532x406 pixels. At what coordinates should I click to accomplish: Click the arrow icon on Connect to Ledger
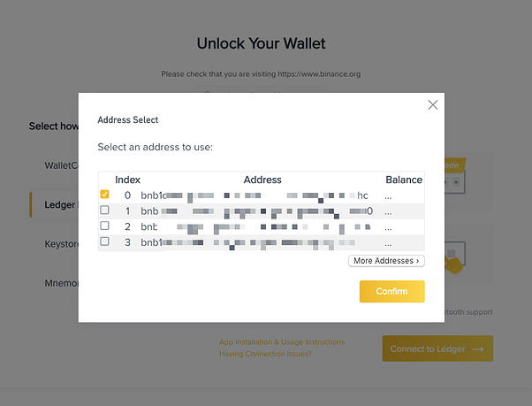pos(478,349)
